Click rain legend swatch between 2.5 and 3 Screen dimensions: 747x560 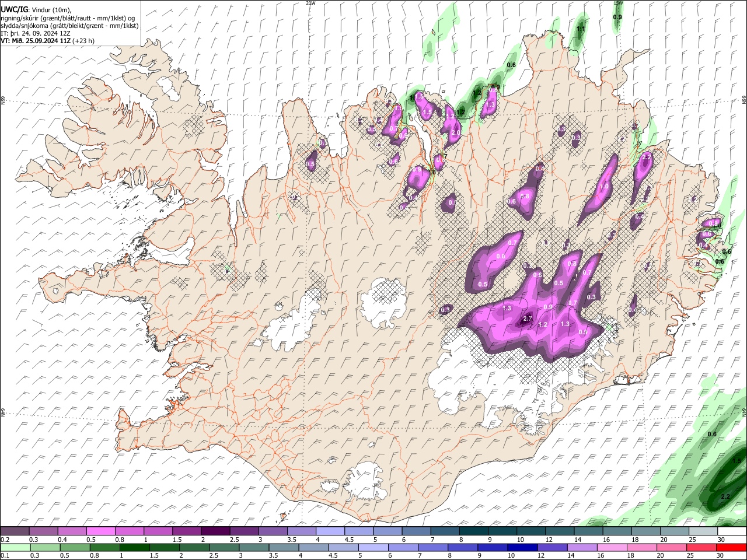(x=224, y=547)
